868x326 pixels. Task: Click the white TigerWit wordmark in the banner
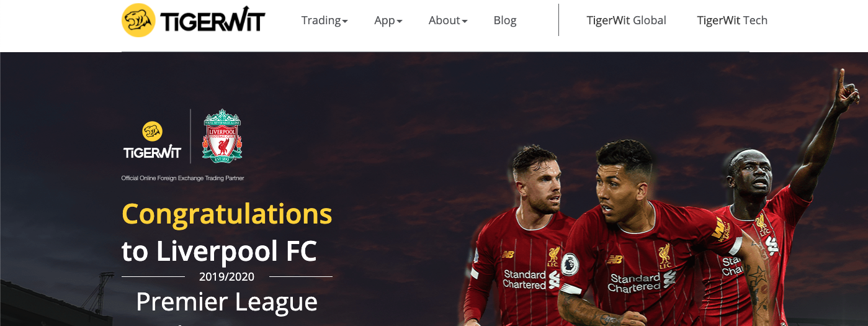[x=153, y=153]
